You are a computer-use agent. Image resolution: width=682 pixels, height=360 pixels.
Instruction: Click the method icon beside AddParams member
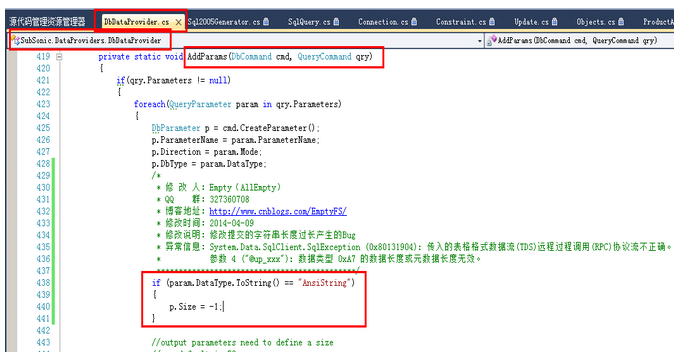pos(492,40)
